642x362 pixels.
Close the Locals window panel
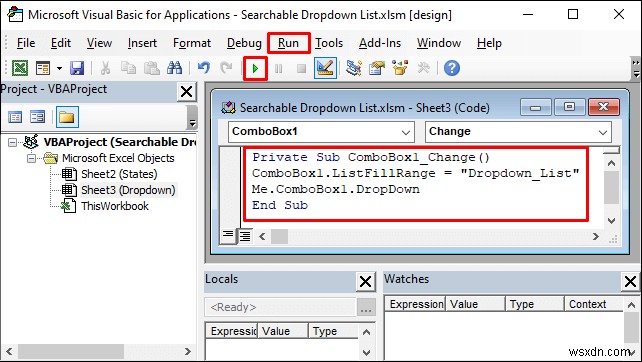(365, 282)
